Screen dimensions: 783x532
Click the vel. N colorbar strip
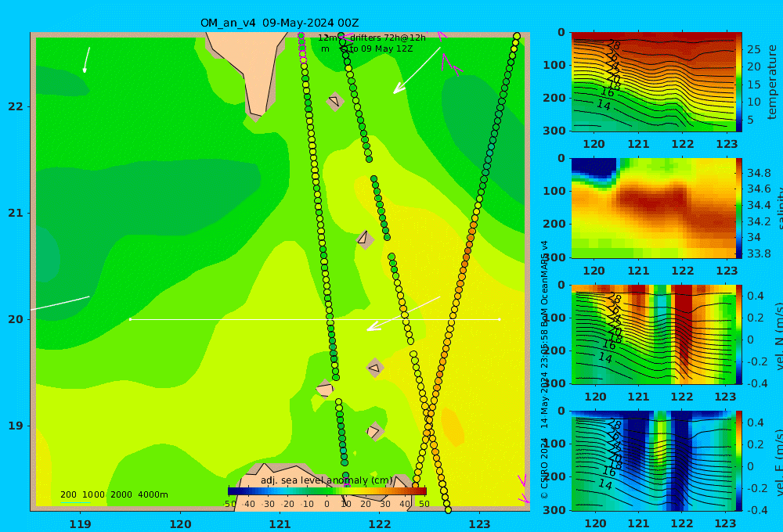pyautogui.click(x=739, y=334)
